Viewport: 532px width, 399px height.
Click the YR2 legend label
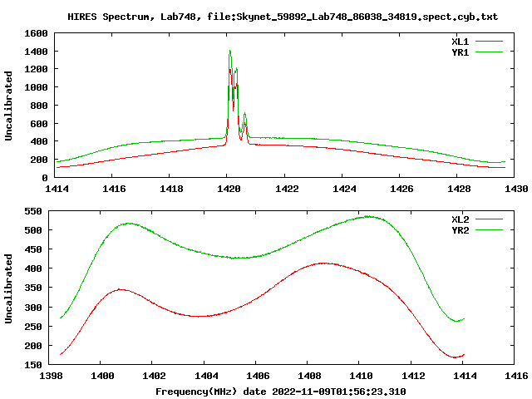click(x=460, y=230)
